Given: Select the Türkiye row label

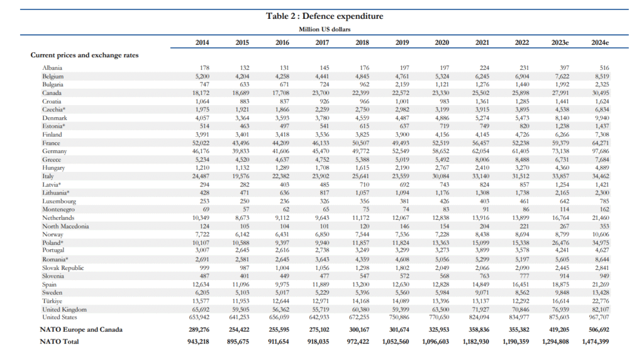Looking at the screenshot, I should (x=52, y=301).
